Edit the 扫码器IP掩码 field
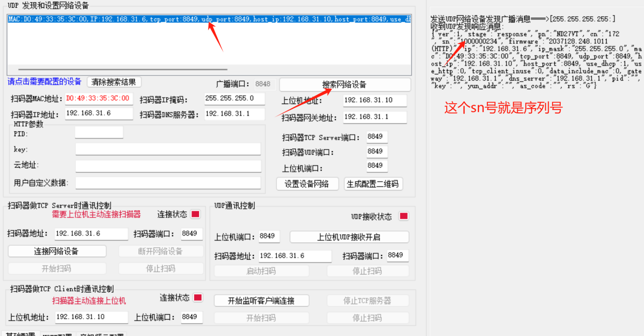 coord(234,99)
